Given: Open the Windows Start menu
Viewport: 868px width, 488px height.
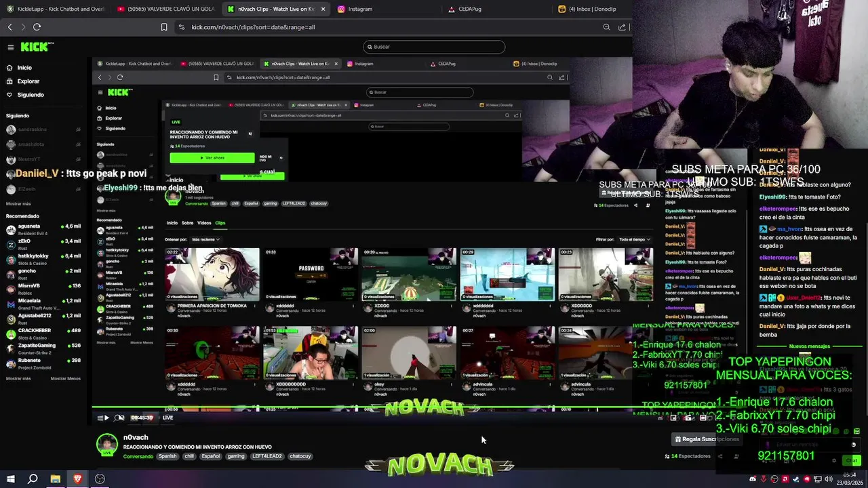Looking at the screenshot, I should (x=10, y=479).
